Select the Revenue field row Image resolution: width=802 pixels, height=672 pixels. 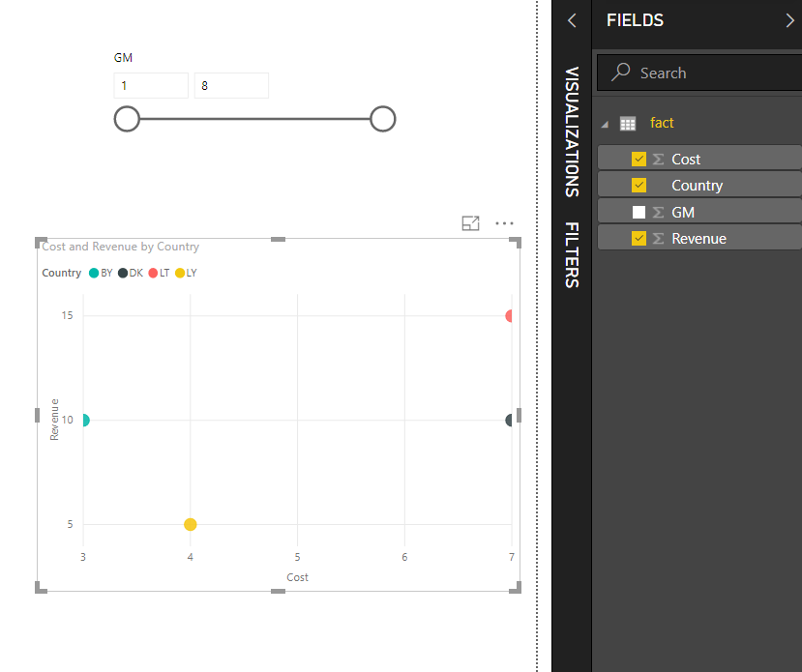699,238
